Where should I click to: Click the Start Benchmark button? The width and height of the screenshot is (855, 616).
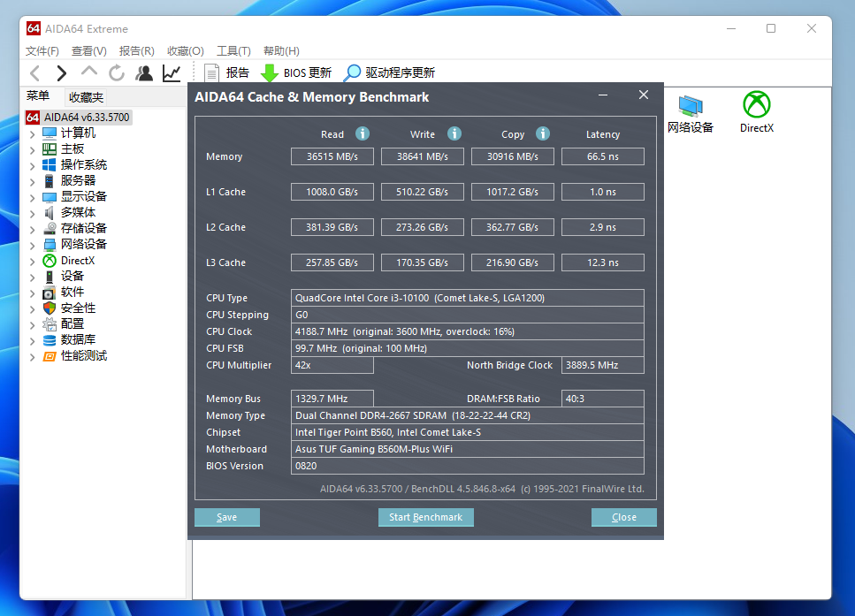[425, 517]
